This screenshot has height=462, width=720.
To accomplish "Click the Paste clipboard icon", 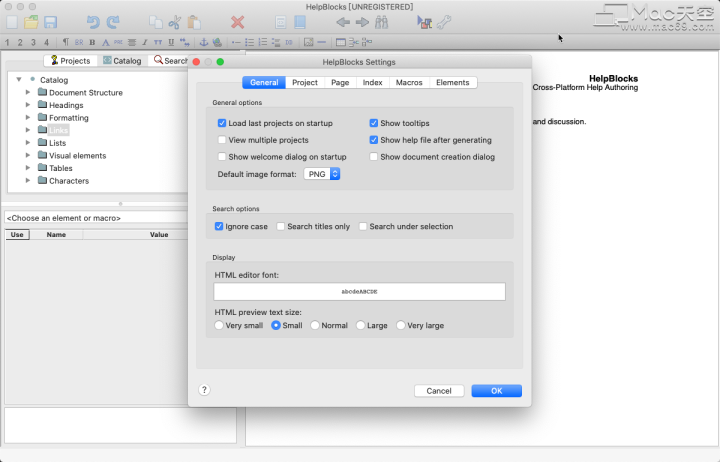I will point(194,22).
